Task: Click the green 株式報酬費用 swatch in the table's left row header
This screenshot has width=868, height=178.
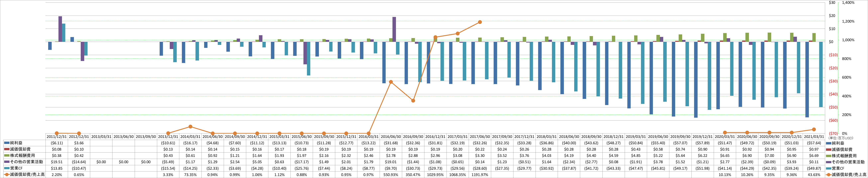Action: click(7, 156)
